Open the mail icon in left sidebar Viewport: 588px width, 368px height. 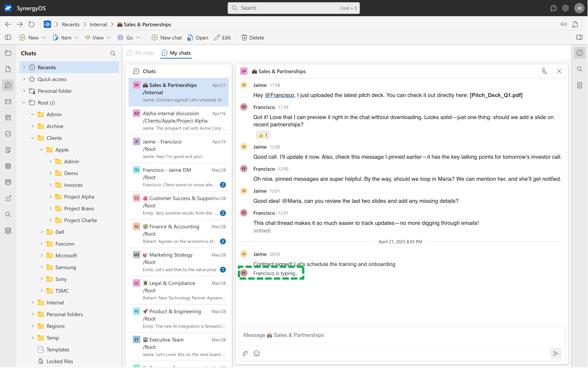pos(8,101)
